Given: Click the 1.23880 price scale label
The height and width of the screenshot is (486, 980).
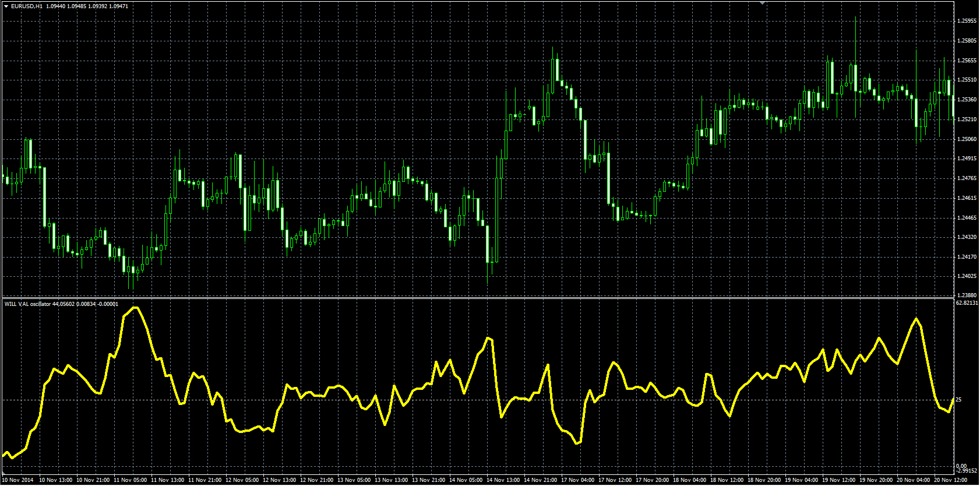Looking at the screenshot, I should coord(967,295).
